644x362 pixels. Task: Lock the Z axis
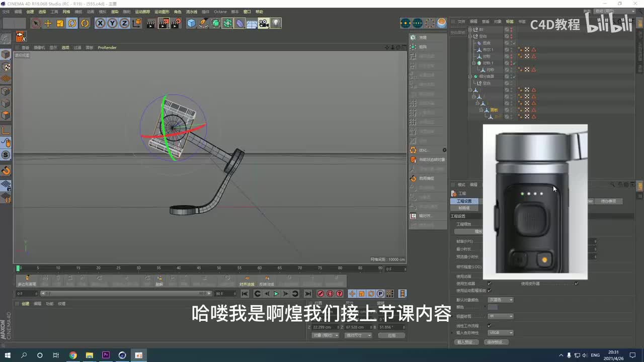[124, 23]
